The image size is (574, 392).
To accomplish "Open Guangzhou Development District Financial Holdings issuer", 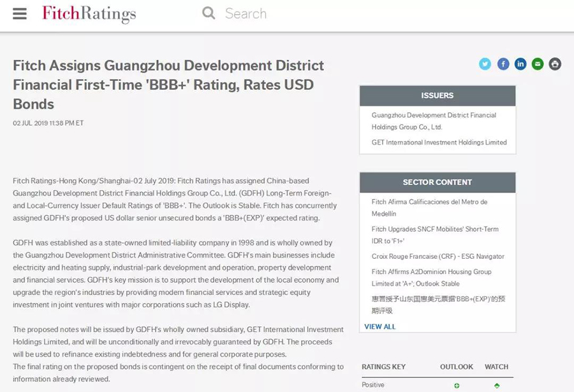I will click(434, 121).
